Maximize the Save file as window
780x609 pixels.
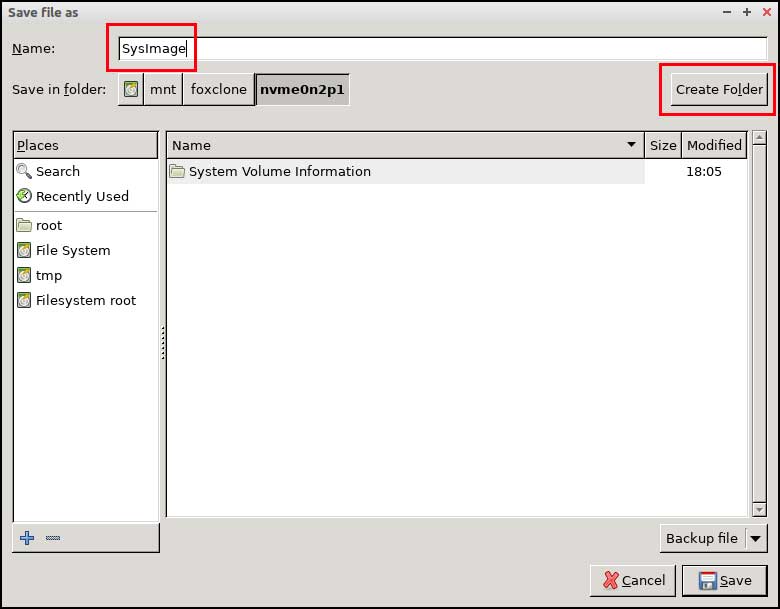pyautogui.click(x=747, y=12)
